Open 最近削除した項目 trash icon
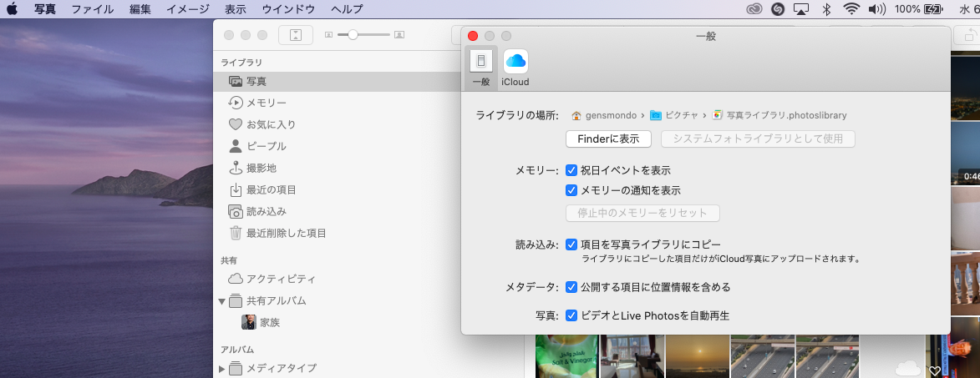The height and width of the screenshot is (378, 980). pos(236,234)
